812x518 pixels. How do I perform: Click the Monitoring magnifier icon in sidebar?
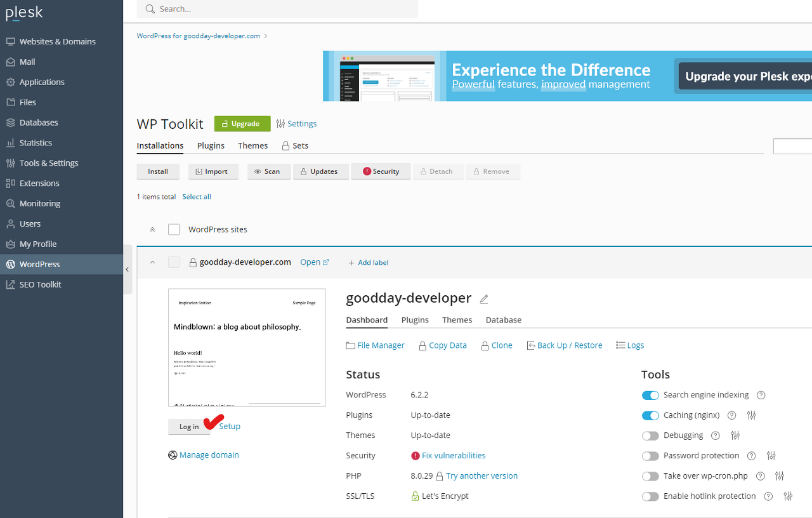pos(10,204)
